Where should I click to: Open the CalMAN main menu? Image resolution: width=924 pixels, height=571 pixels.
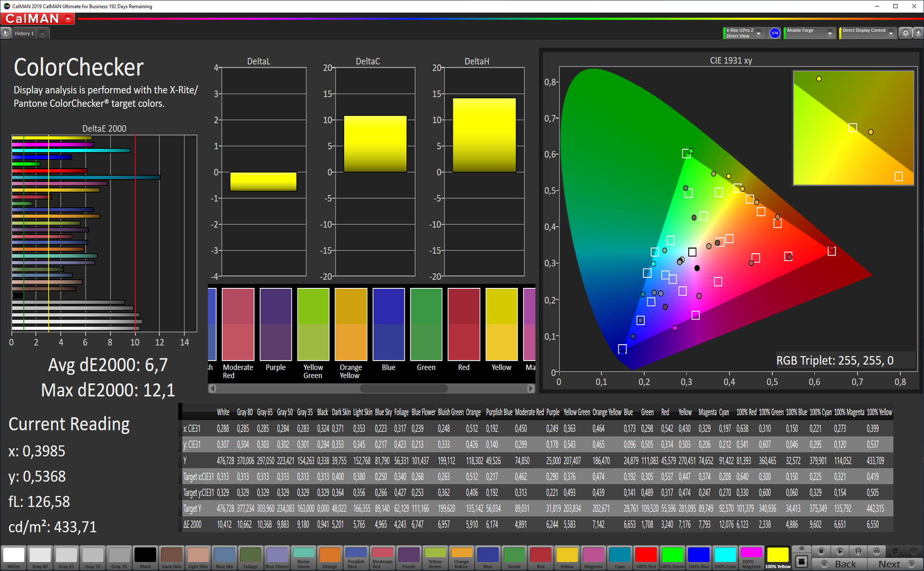[68, 19]
